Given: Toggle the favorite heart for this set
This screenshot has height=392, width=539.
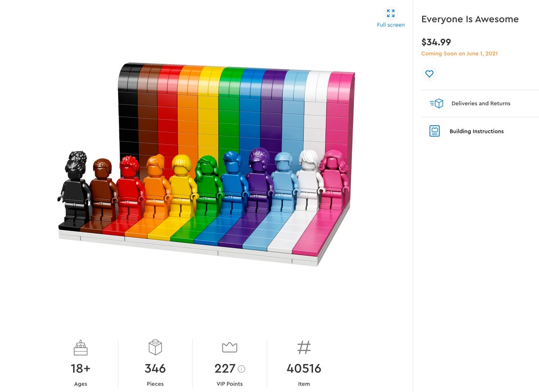Looking at the screenshot, I should coord(429,74).
